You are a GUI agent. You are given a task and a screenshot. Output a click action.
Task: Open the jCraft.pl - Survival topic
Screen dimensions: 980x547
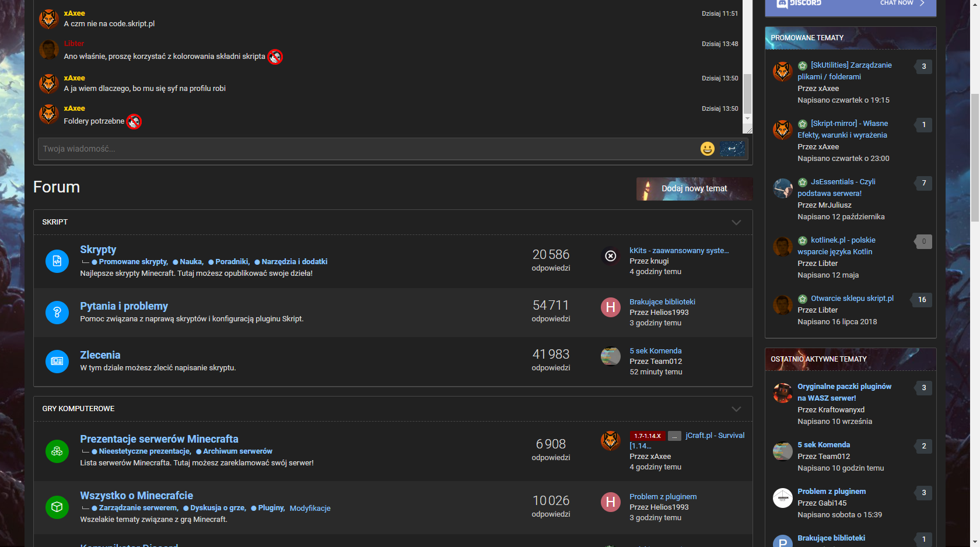[715, 436]
